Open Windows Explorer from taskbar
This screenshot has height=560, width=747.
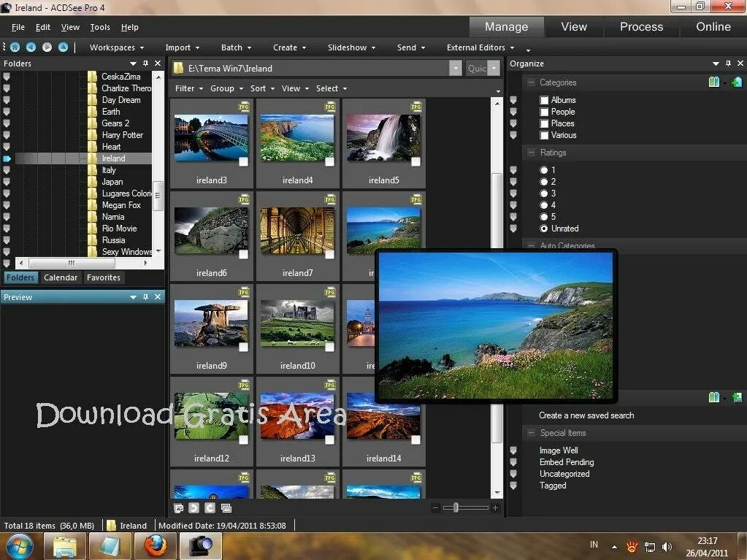[65, 546]
